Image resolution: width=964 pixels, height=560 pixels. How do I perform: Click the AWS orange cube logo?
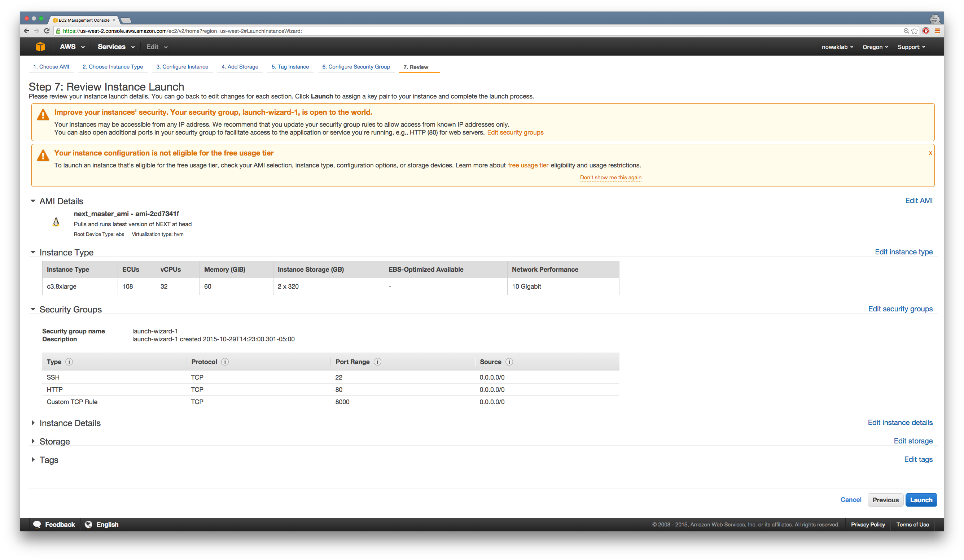[40, 47]
